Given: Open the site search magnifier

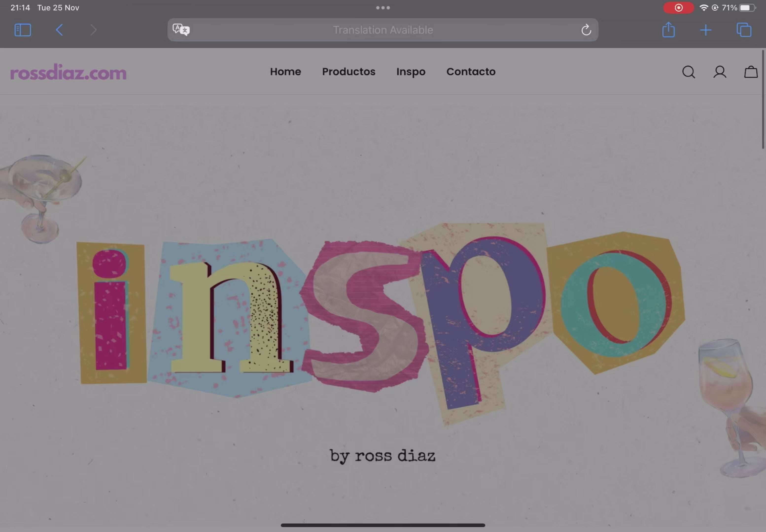Looking at the screenshot, I should pyautogui.click(x=688, y=72).
